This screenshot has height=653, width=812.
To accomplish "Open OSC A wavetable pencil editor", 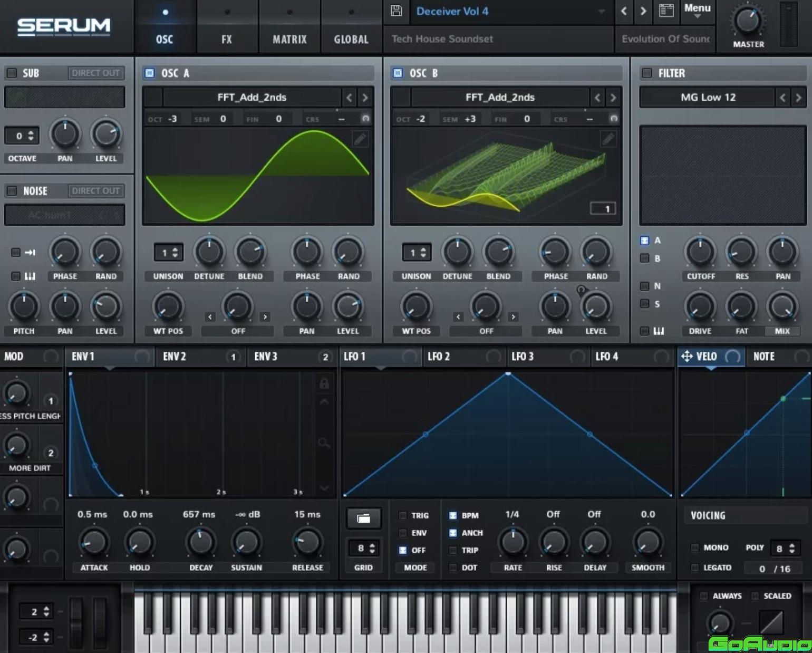I will click(x=360, y=139).
